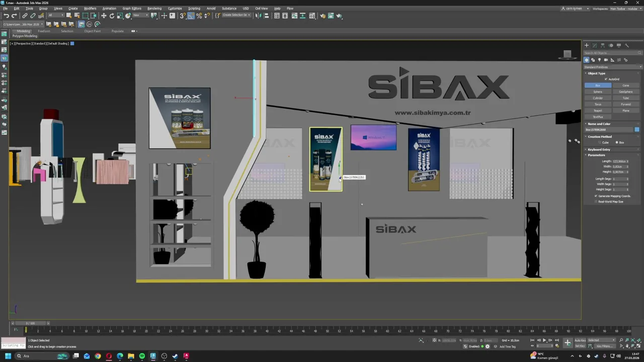Open the Utilities wrench panel tab
The height and width of the screenshot is (362, 644).
(x=626, y=45)
